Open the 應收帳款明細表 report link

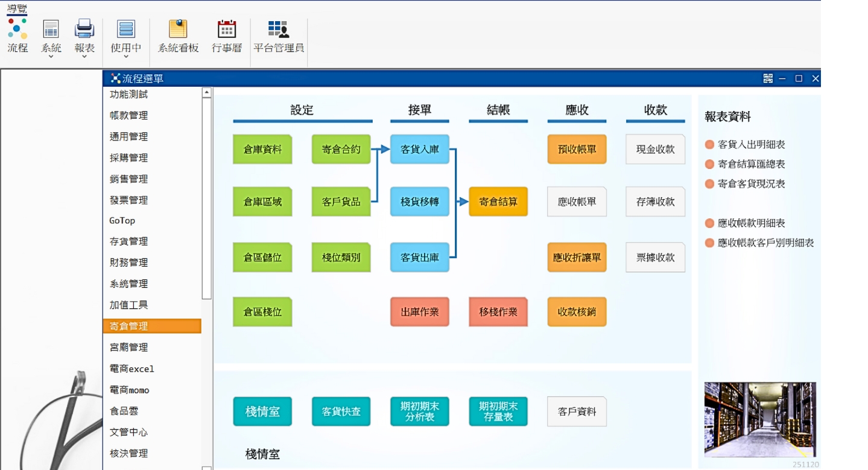tap(751, 223)
